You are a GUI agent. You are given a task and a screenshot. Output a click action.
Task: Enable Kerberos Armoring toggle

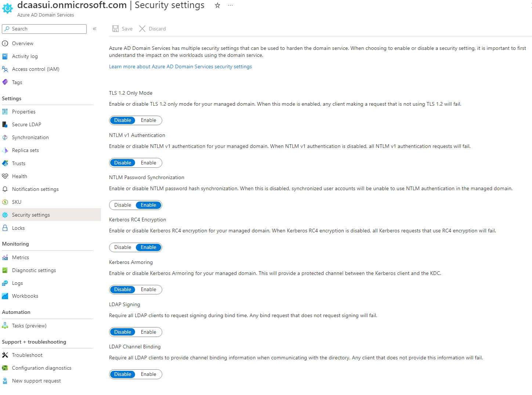coord(148,290)
